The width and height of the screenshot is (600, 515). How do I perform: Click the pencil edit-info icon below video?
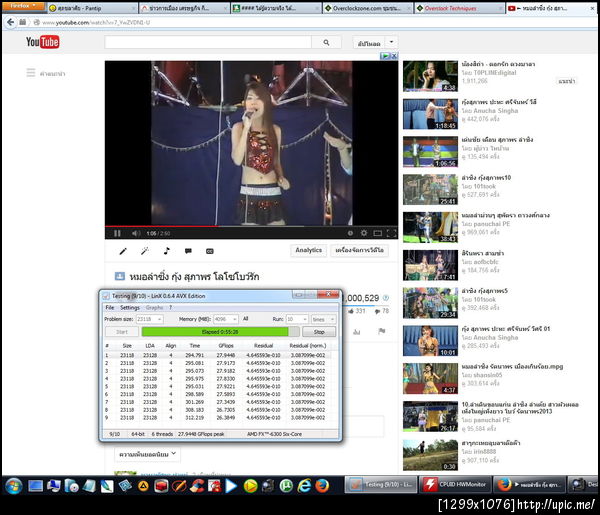coord(123,251)
